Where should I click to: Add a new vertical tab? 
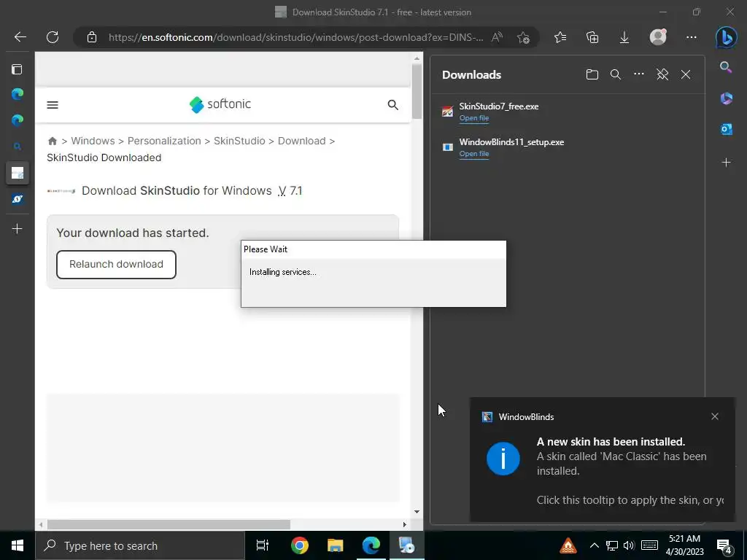(x=18, y=229)
